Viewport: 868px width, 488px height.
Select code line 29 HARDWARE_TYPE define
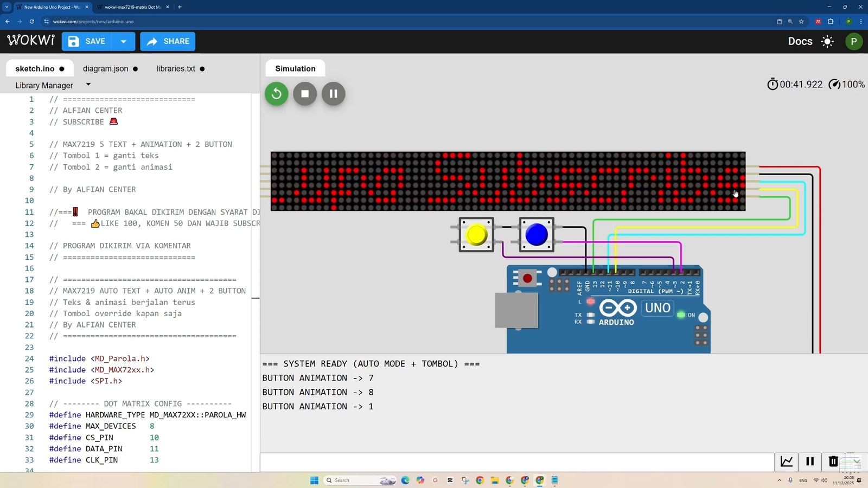pyautogui.click(x=148, y=415)
